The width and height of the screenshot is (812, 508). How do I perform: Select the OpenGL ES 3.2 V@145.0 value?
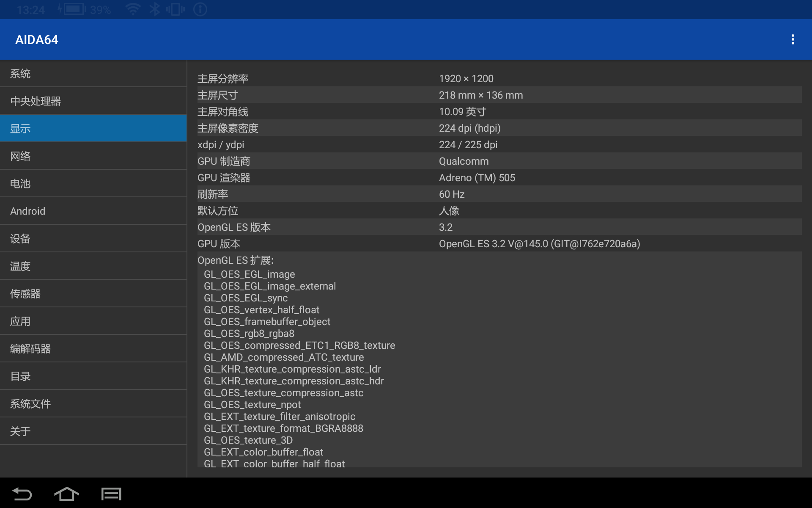[540, 244]
